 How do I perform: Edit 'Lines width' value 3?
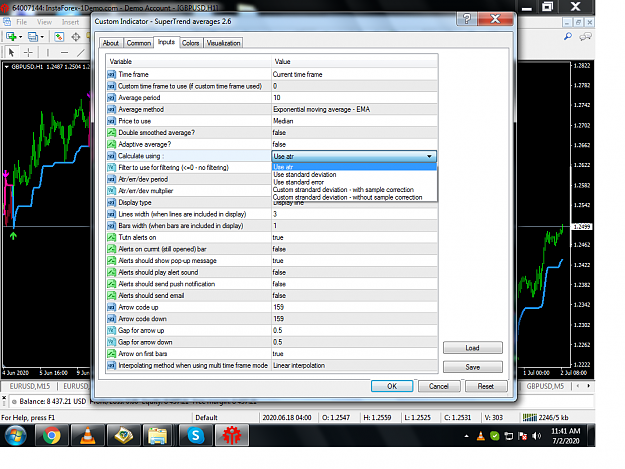point(354,214)
